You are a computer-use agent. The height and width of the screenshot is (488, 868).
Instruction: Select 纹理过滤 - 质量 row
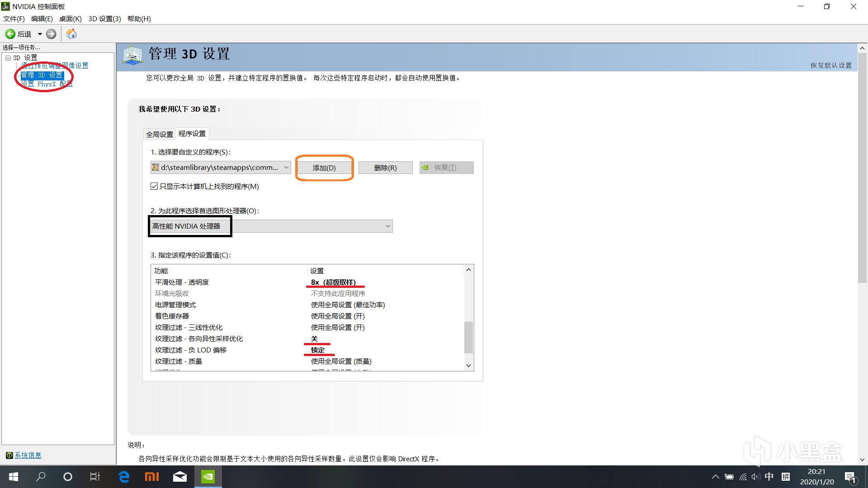(x=307, y=361)
